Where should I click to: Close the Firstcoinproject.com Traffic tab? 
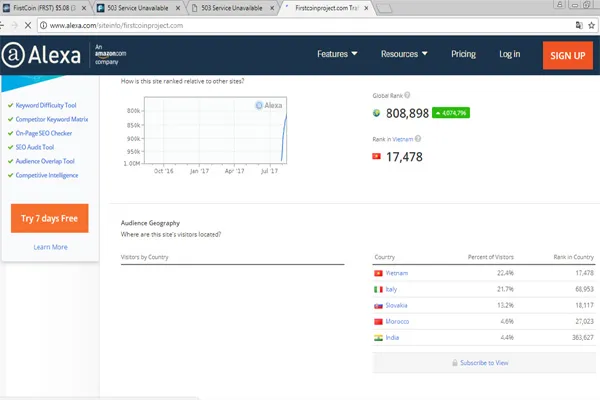[366, 8]
